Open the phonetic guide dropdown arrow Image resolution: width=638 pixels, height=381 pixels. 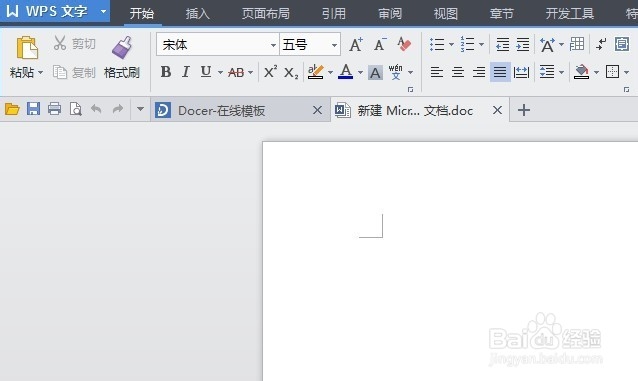pos(410,72)
